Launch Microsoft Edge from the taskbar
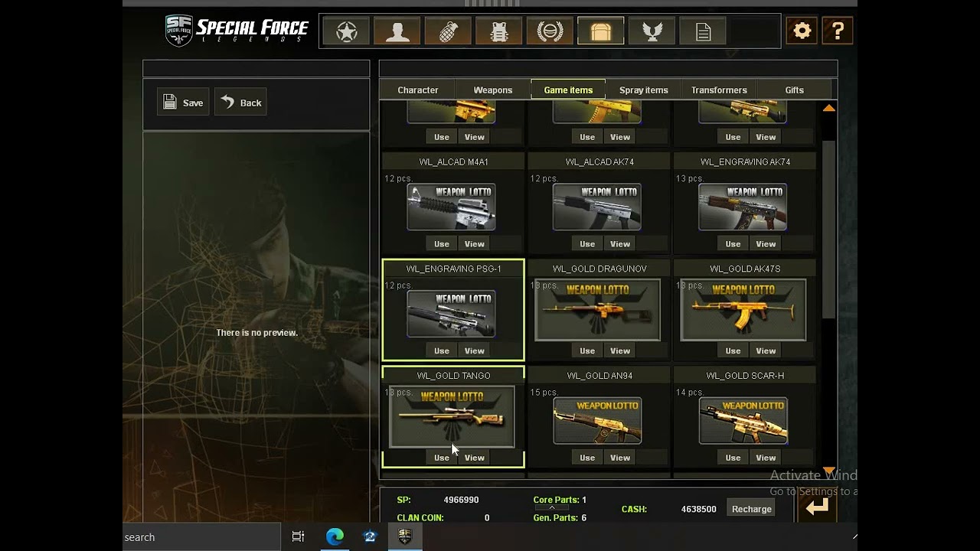Image resolution: width=980 pixels, height=551 pixels. [x=335, y=536]
